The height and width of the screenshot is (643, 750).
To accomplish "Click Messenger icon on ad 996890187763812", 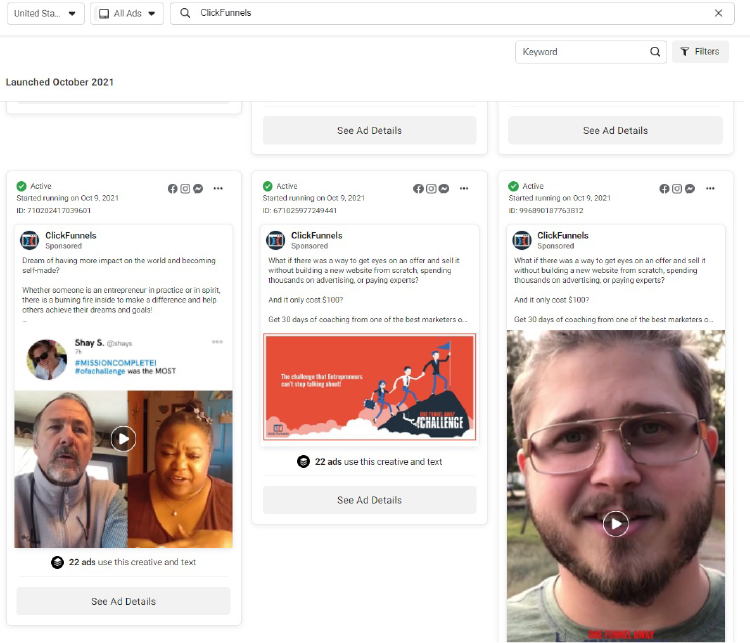I will pos(690,189).
